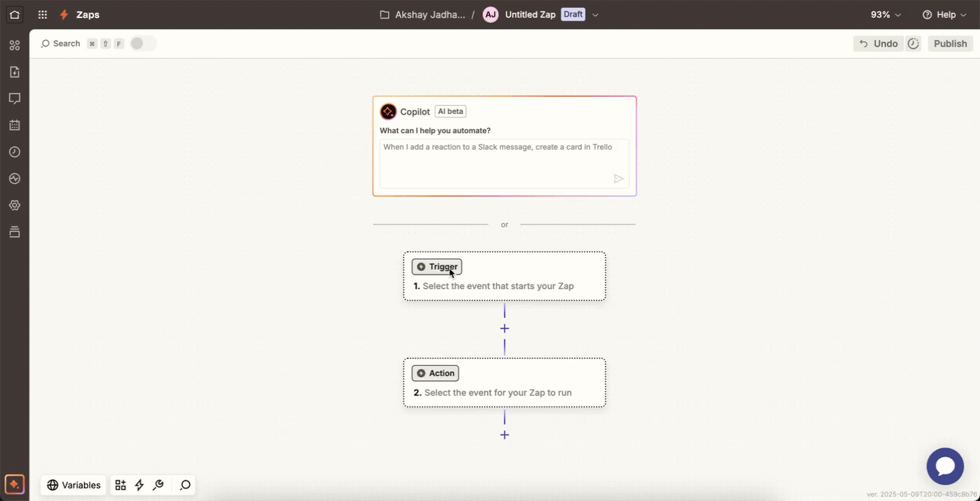Click the Untitled Zap name

530,15
